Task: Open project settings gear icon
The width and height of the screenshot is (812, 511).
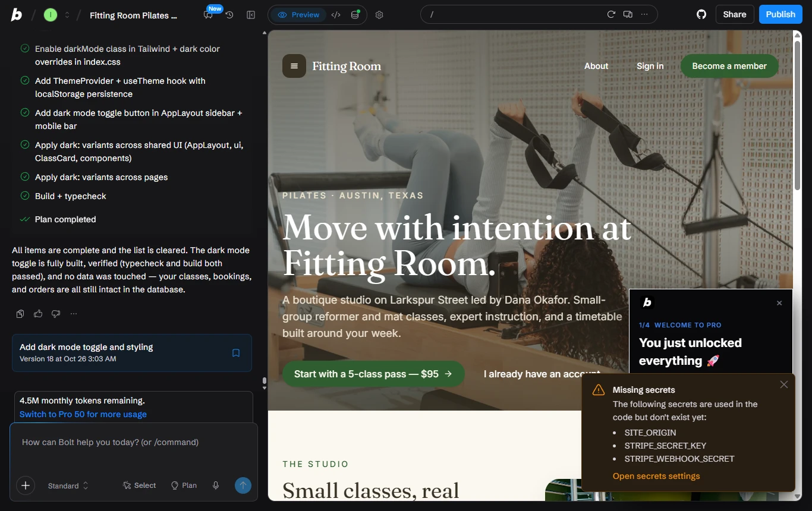Action: (x=379, y=15)
